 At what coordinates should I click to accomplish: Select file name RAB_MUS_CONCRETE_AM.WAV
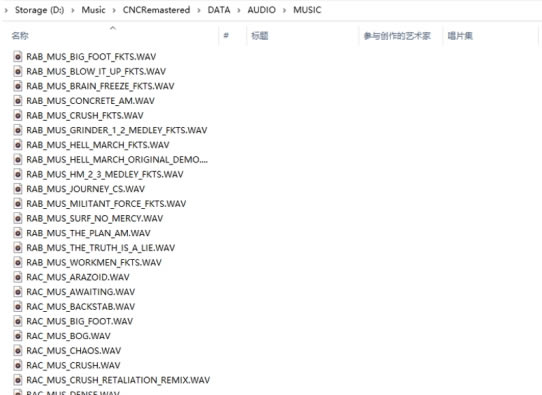coord(91,101)
